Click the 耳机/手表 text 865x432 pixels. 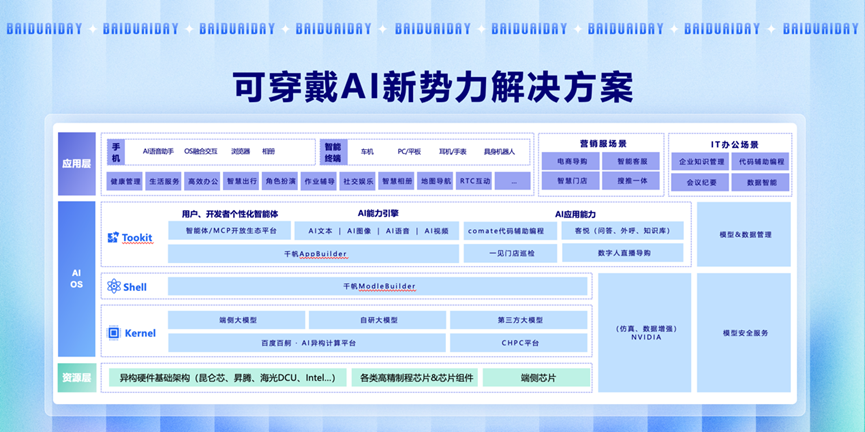click(x=453, y=151)
